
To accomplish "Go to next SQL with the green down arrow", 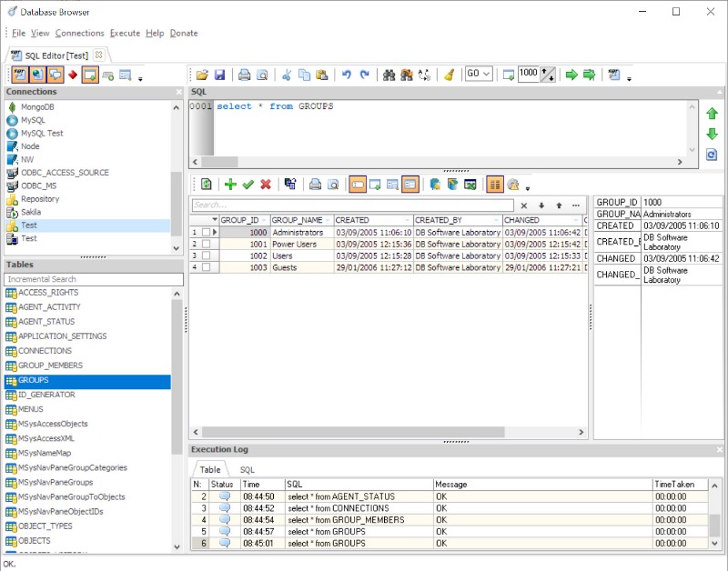I will tap(712, 134).
